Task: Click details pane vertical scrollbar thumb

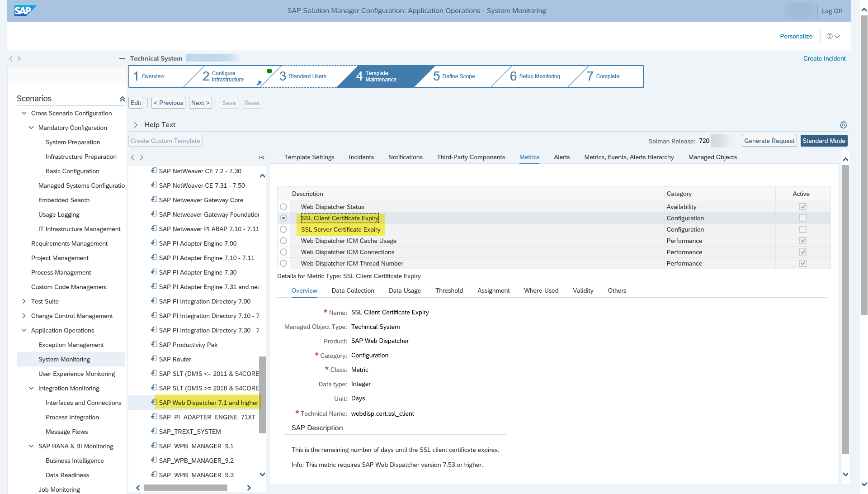Action: 845,309
